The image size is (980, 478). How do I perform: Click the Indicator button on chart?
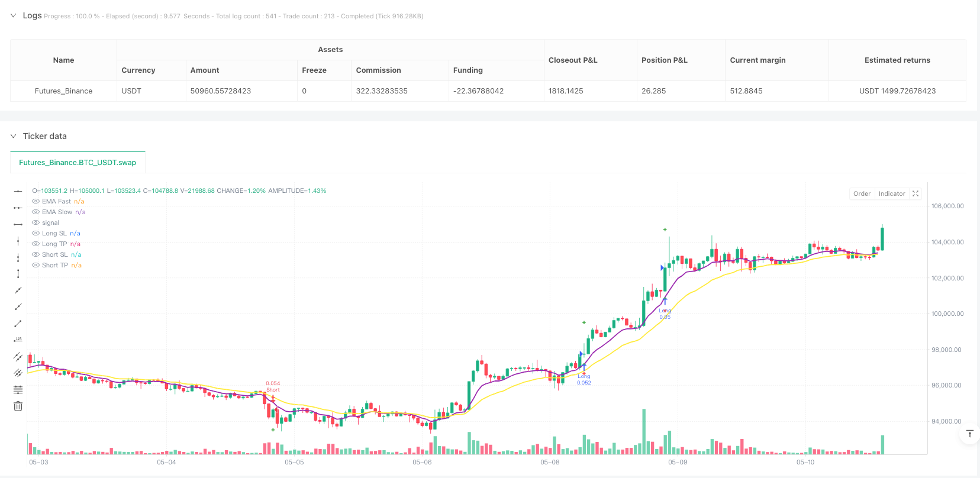(891, 193)
